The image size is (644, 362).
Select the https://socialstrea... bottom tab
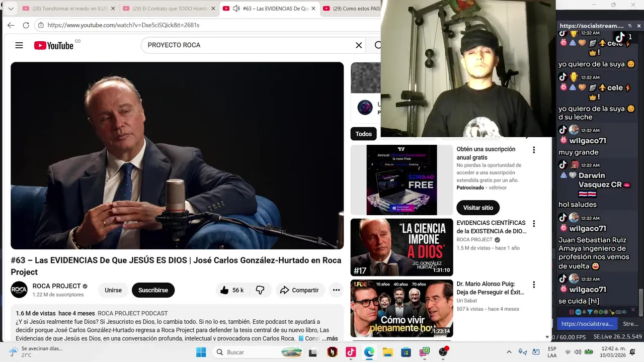tap(587, 324)
